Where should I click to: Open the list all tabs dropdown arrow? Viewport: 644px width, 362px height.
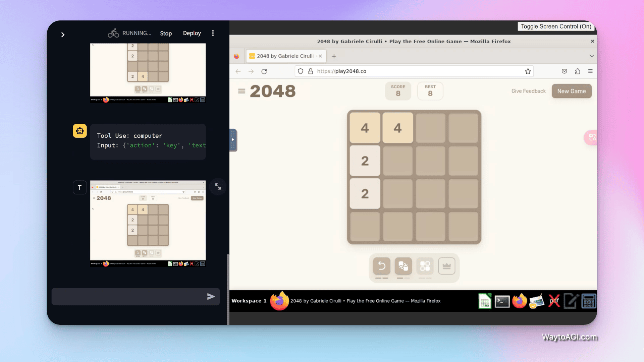pos(592,56)
